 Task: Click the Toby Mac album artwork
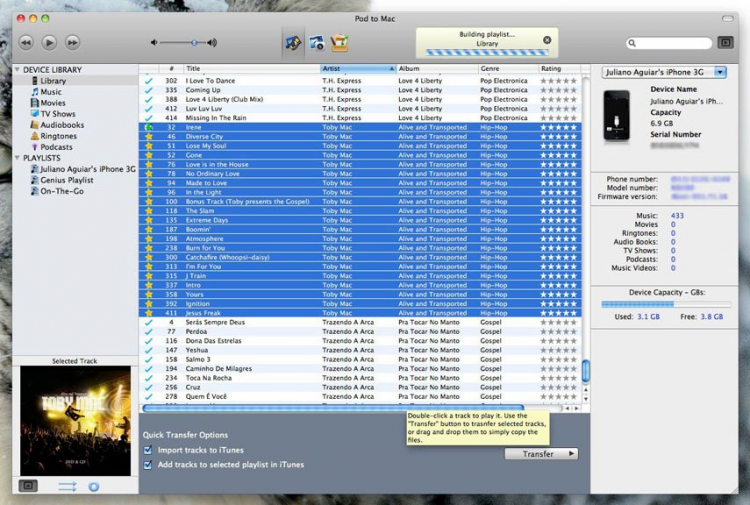coord(75,421)
